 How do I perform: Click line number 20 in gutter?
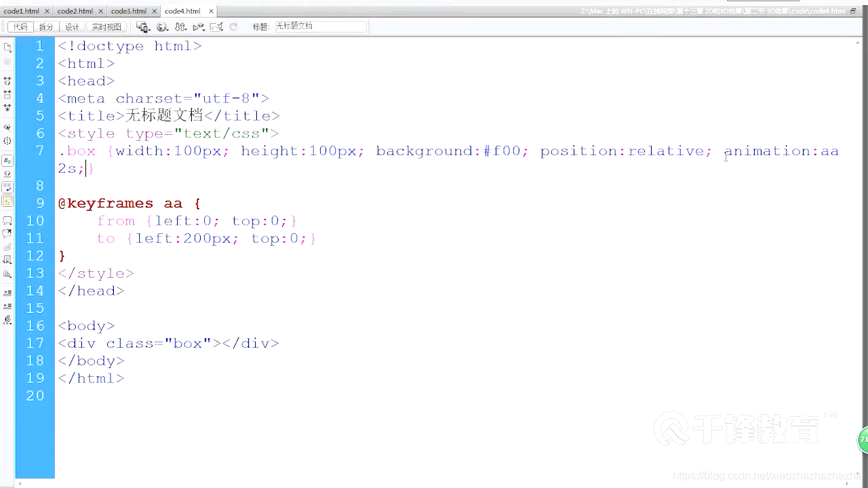(x=35, y=395)
